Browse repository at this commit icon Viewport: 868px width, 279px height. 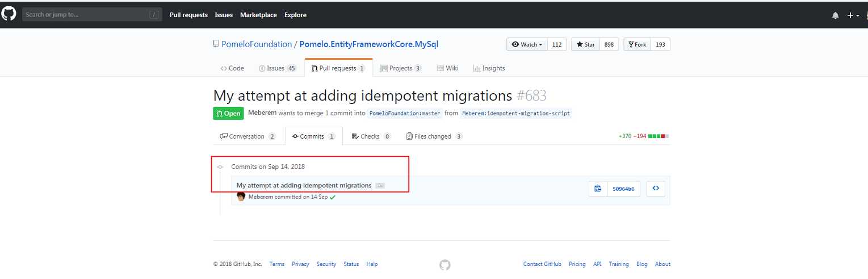(656, 189)
